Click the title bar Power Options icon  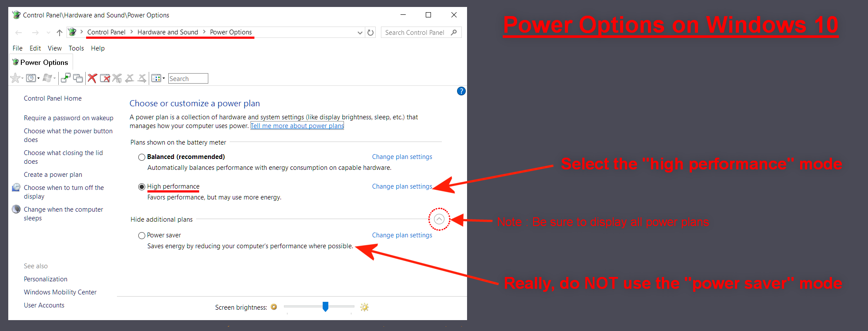(17, 15)
